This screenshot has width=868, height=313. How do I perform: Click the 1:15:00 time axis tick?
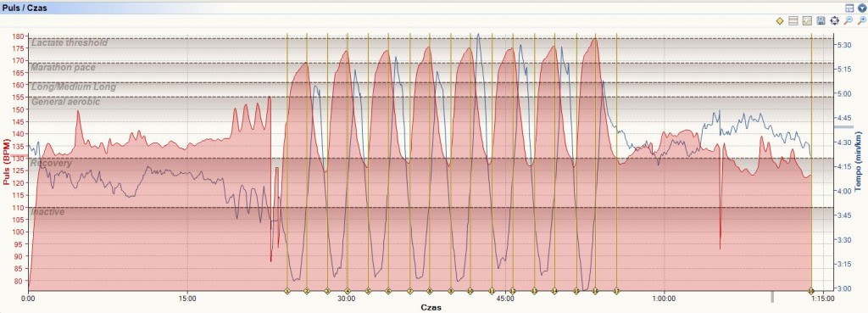click(822, 299)
